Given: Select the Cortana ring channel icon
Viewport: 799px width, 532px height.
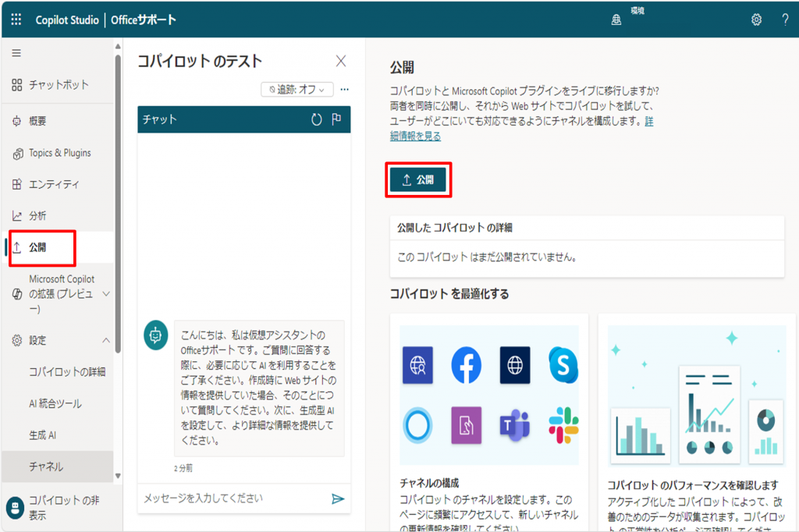Looking at the screenshot, I should tap(417, 425).
